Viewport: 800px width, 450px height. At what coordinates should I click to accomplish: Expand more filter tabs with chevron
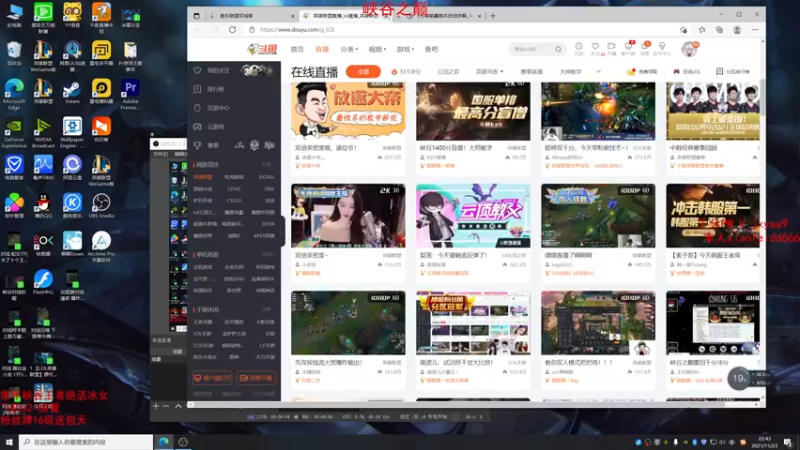pyautogui.click(x=598, y=71)
